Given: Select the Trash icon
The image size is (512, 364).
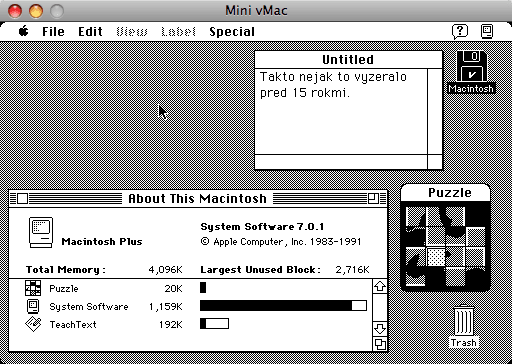Looking at the screenshot, I should (x=464, y=320).
